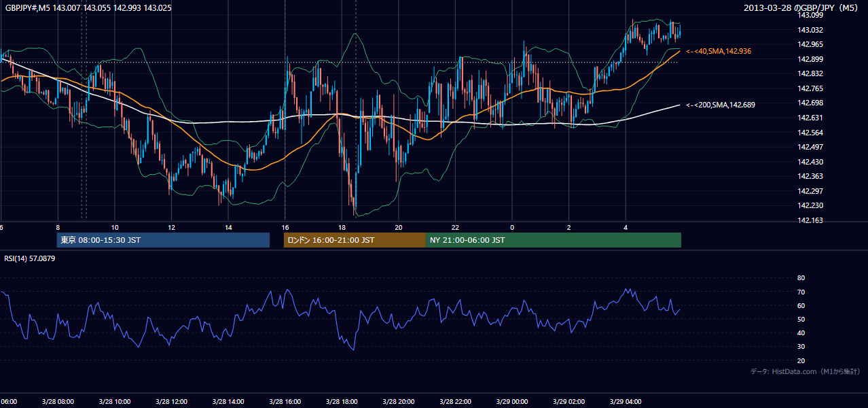Click hour tick '12' under the price chart
868x408 pixels.
(x=172, y=227)
